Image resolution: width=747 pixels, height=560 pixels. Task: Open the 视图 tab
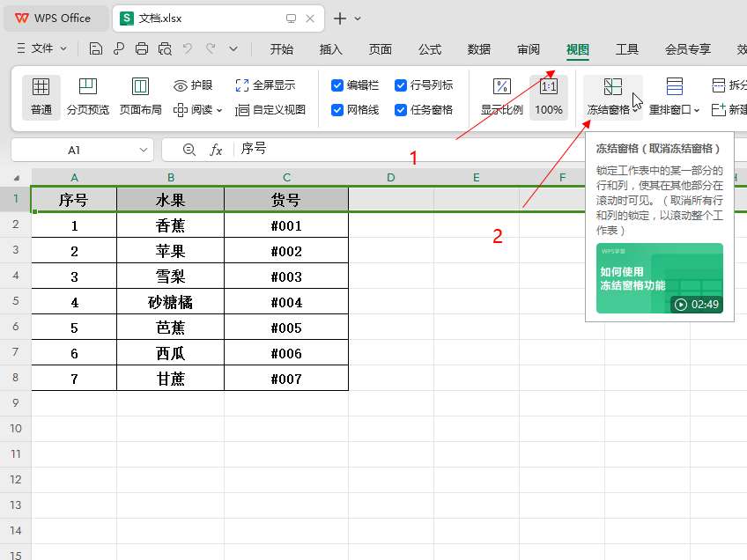(x=577, y=49)
